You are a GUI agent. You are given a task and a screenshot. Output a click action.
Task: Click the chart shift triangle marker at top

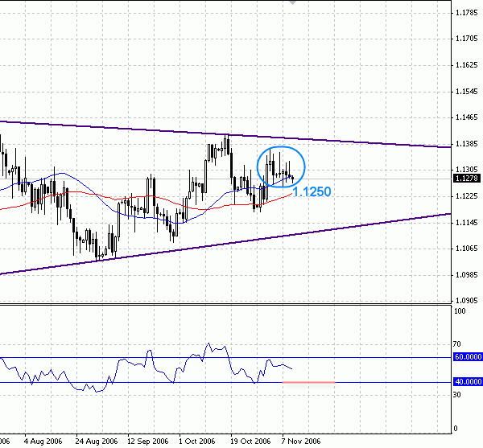[x=293, y=2]
